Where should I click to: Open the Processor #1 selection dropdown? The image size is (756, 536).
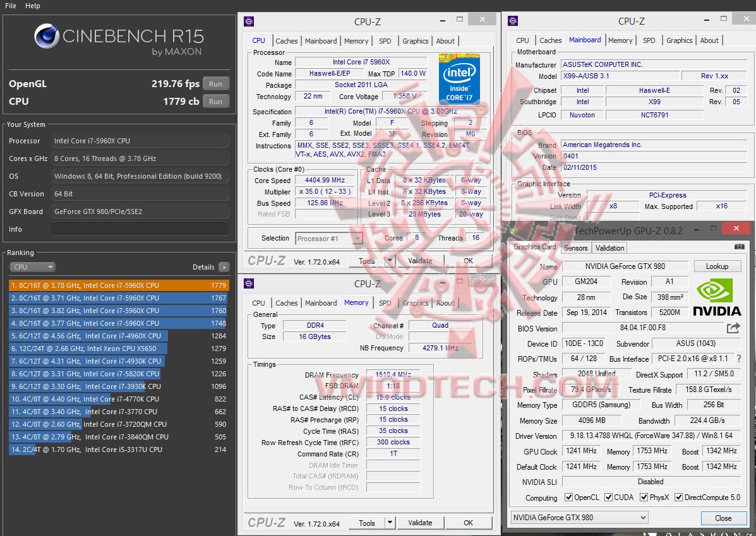[x=329, y=238]
